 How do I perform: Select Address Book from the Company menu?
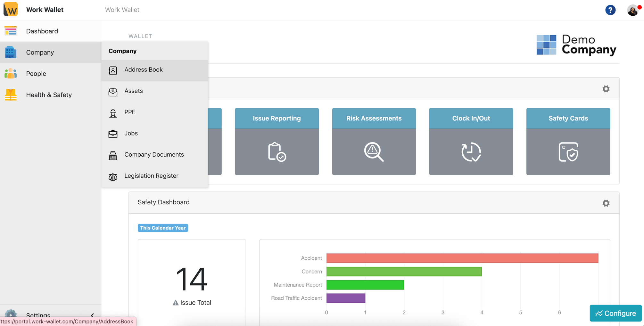143,70
